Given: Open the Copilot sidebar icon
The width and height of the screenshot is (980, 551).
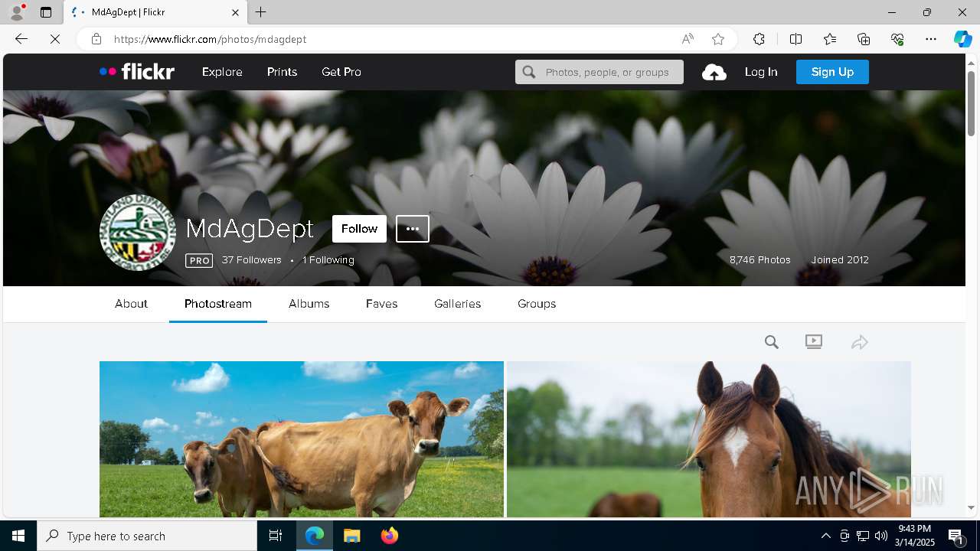Looking at the screenshot, I should tap(962, 39).
